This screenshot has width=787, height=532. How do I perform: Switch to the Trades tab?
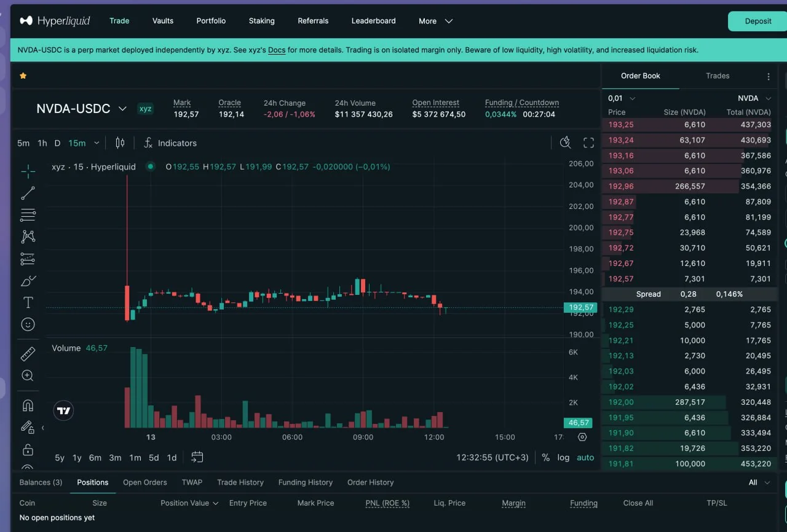pos(718,76)
